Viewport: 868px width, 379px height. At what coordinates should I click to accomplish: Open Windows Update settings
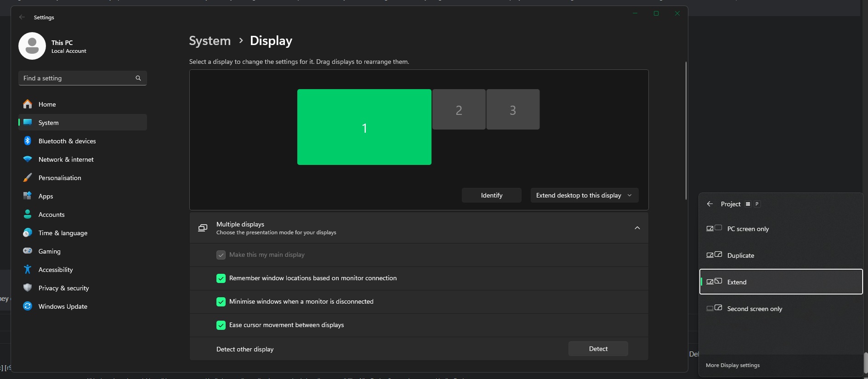pyautogui.click(x=83, y=306)
